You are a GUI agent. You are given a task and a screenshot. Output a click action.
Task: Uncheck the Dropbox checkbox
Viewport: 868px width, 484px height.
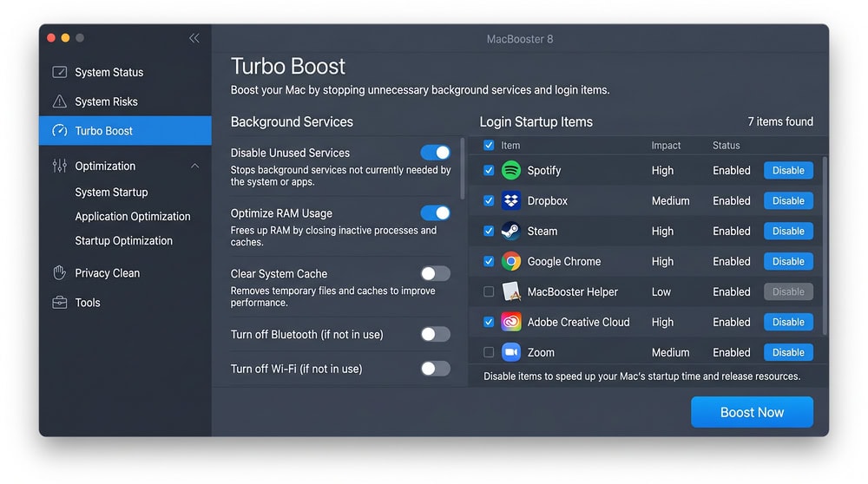[x=488, y=200]
